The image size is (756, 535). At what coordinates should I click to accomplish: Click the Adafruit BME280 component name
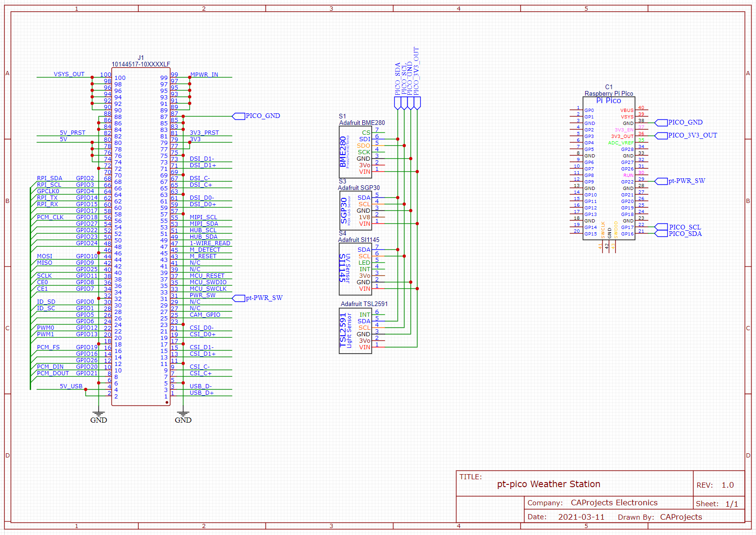pyautogui.click(x=362, y=123)
